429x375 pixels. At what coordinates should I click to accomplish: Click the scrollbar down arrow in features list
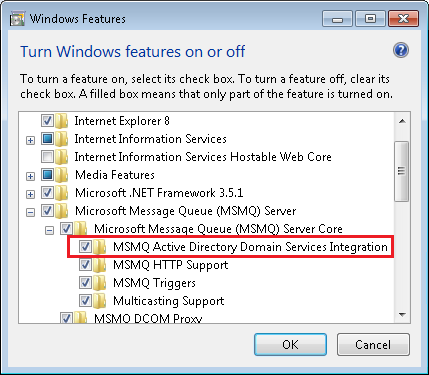point(402,315)
